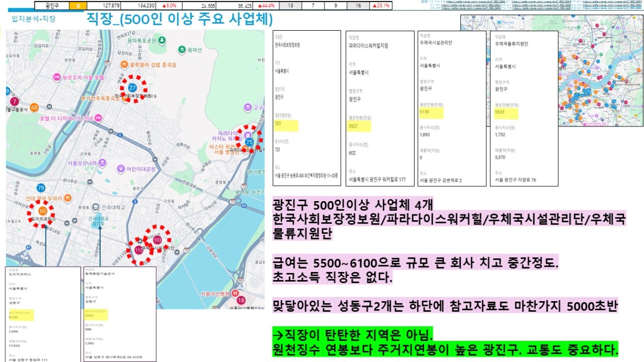Click the red H icon for 서울아산병원

pos(235,293)
